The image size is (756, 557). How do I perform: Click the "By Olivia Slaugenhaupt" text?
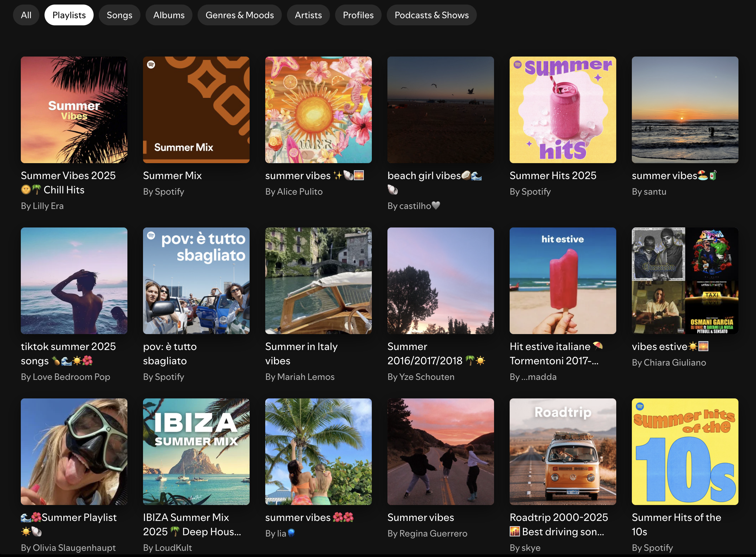68,548
